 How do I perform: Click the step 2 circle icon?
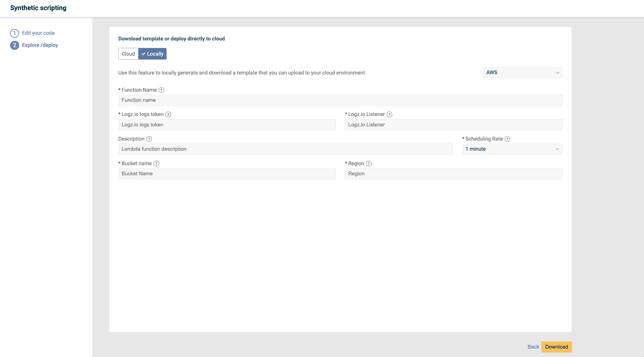pyautogui.click(x=14, y=45)
